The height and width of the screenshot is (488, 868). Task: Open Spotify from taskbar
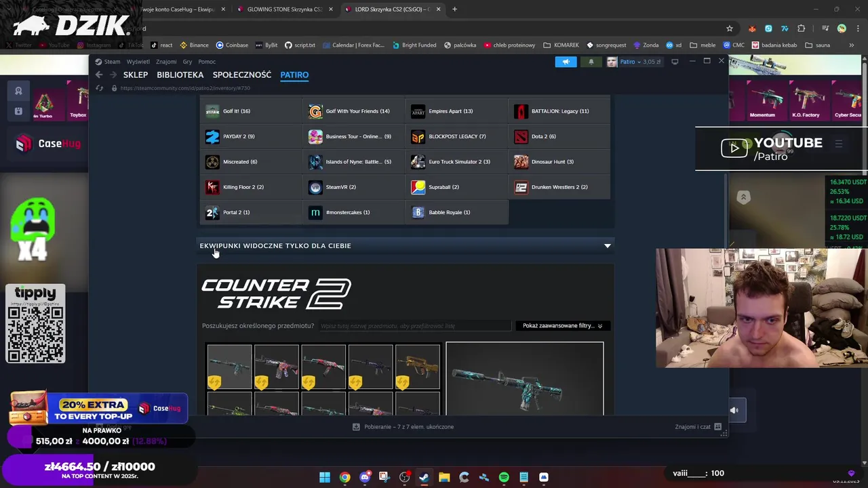504,477
